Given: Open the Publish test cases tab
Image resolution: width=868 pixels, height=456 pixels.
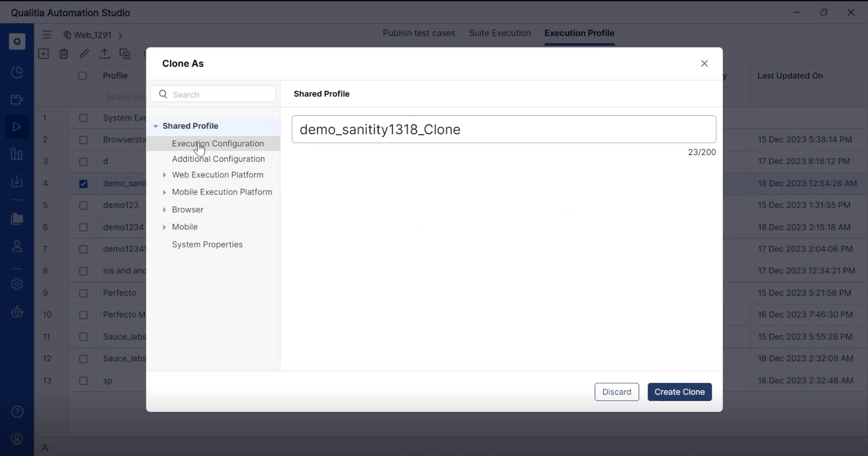Looking at the screenshot, I should [x=419, y=33].
